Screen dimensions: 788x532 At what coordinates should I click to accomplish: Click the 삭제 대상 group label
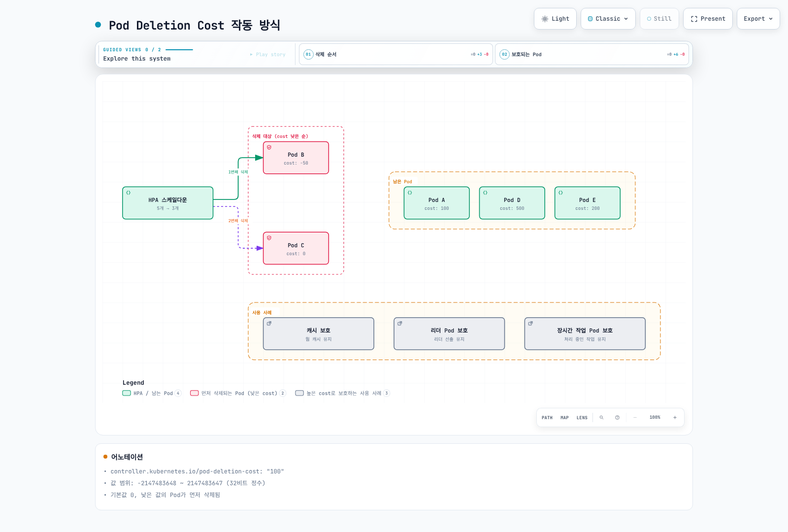point(280,136)
